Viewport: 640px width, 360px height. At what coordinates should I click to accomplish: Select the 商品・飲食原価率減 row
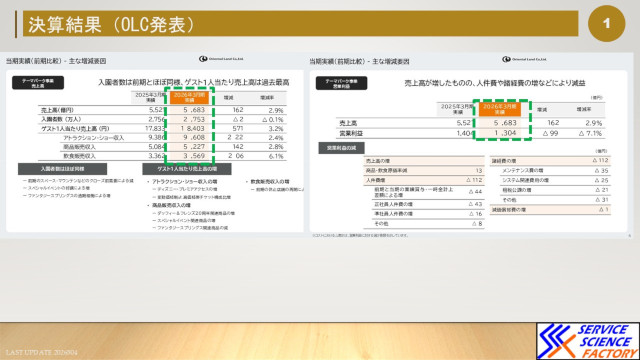click(x=424, y=171)
